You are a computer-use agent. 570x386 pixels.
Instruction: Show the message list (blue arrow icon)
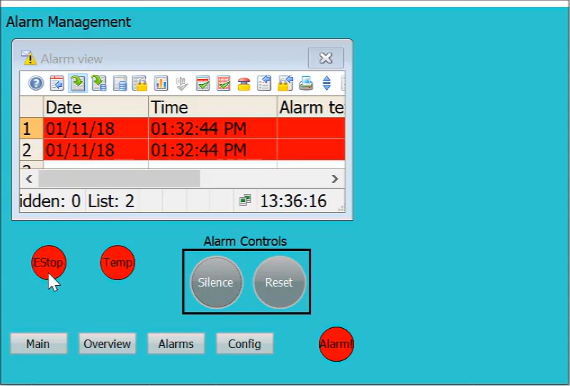pyautogui.click(x=57, y=83)
